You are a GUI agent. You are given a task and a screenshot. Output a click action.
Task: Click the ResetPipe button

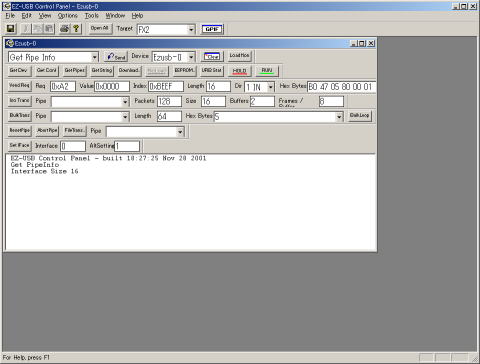point(20,131)
